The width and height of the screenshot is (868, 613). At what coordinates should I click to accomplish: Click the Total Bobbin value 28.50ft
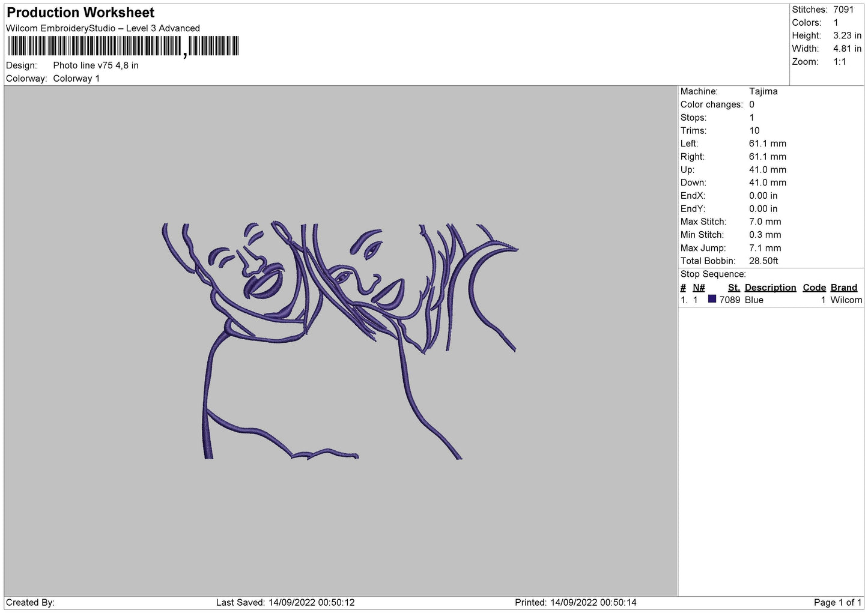point(763,261)
